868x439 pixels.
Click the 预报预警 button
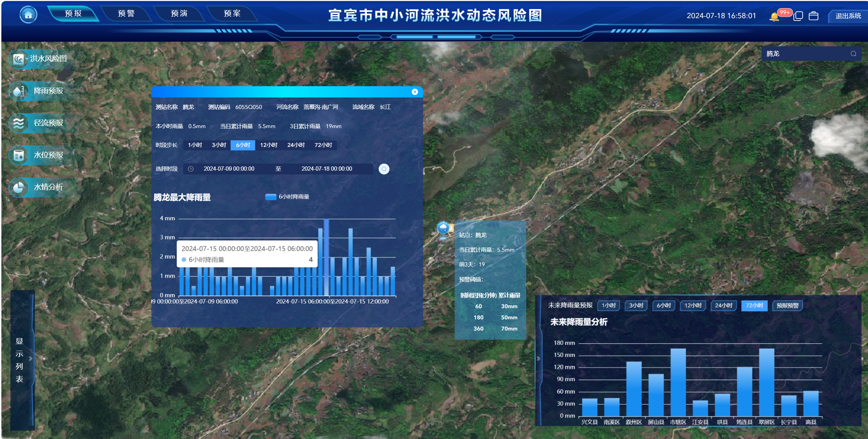pyautogui.click(x=787, y=305)
